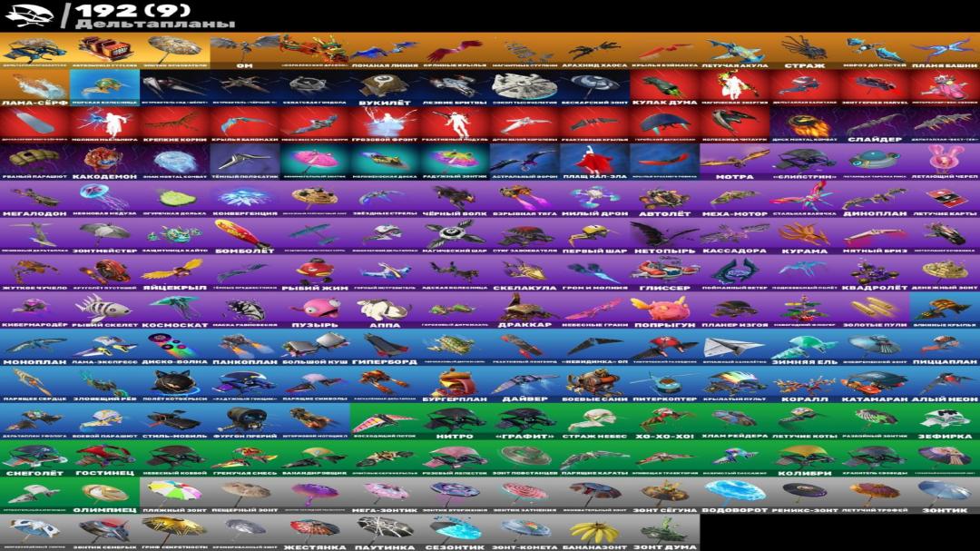Choose the БОЕВЫЕ САНИ glider

pos(595,383)
